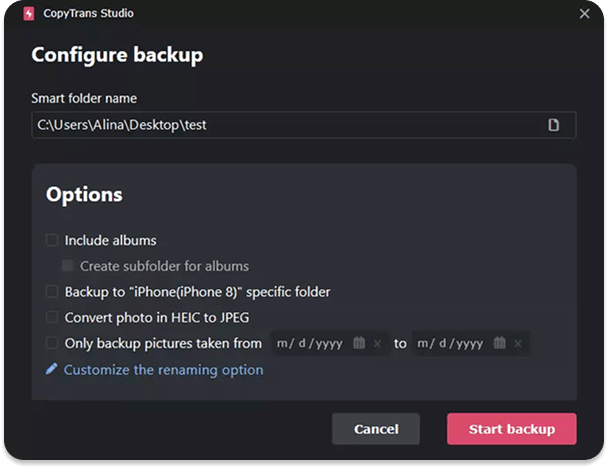
Task: Click the Smart folder name path field
Action: coord(304,125)
